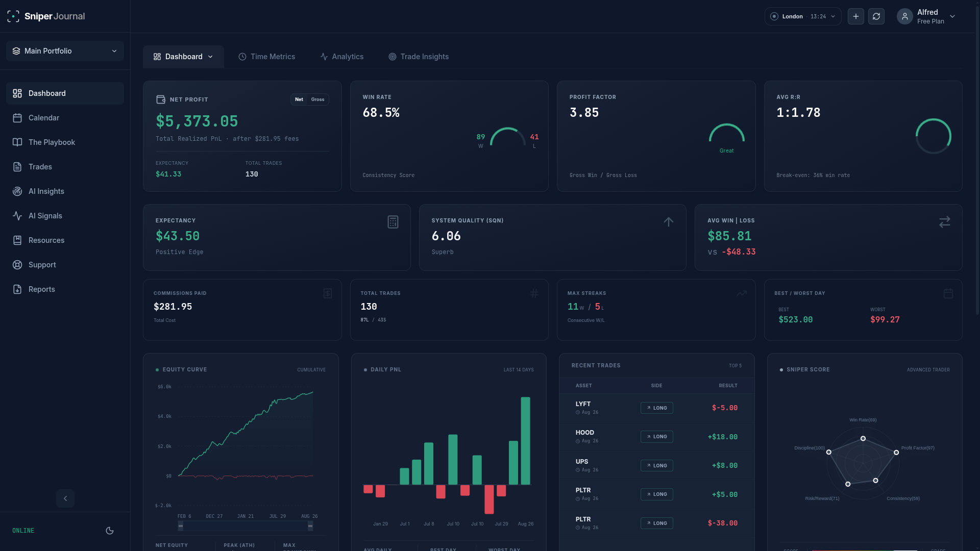
Task: Collapse the sidebar with arrow button
Action: tap(65, 498)
